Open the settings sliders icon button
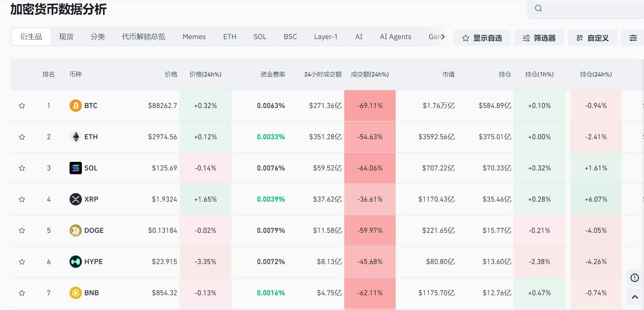This screenshot has height=310, width=644. tap(633, 38)
